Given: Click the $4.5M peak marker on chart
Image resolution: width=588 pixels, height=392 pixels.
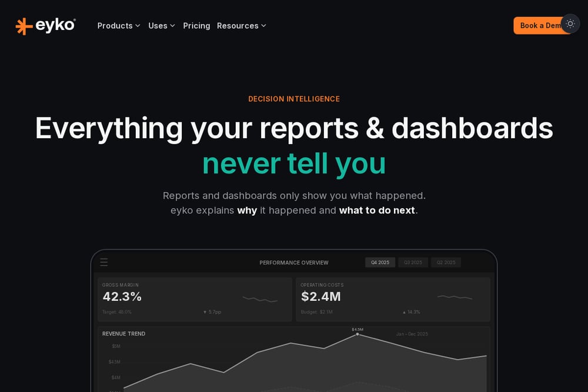Looking at the screenshot, I should [x=358, y=334].
